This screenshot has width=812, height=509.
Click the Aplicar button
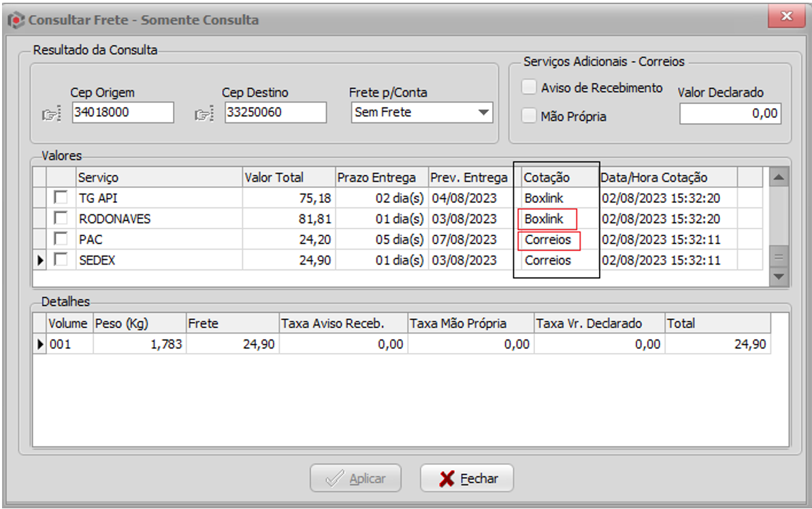pyautogui.click(x=355, y=479)
